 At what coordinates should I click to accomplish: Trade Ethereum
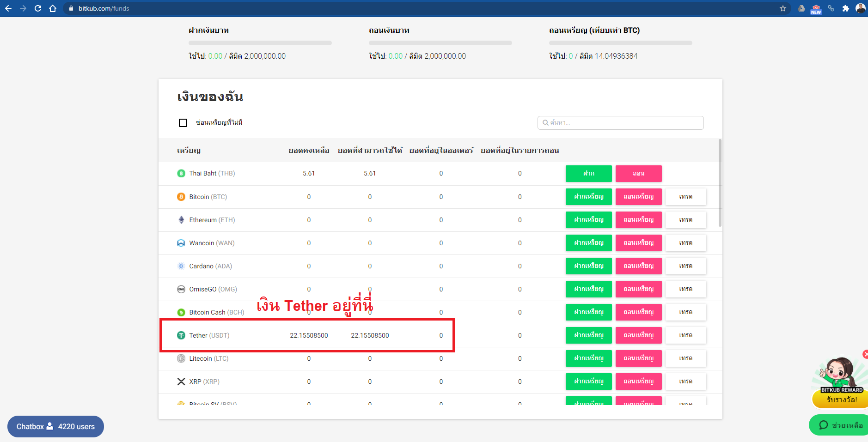[x=686, y=220]
